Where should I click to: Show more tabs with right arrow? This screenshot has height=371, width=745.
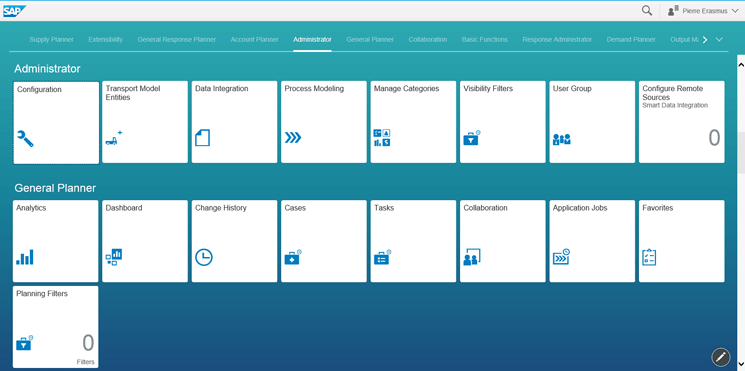click(705, 40)
